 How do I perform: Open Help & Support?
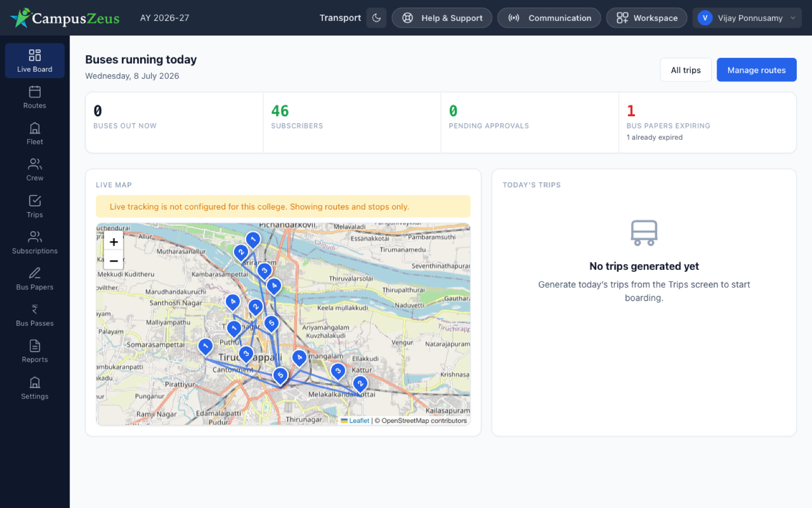[x=442, y=18]
